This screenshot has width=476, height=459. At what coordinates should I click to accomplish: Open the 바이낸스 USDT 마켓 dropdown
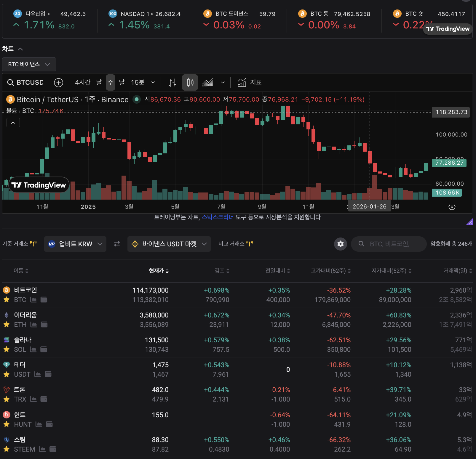coord(169,244)
